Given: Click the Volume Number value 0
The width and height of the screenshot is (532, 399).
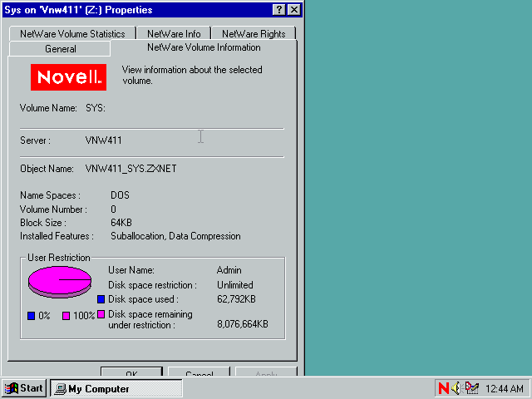Looking at the screenshot, I should click(113, 209).
